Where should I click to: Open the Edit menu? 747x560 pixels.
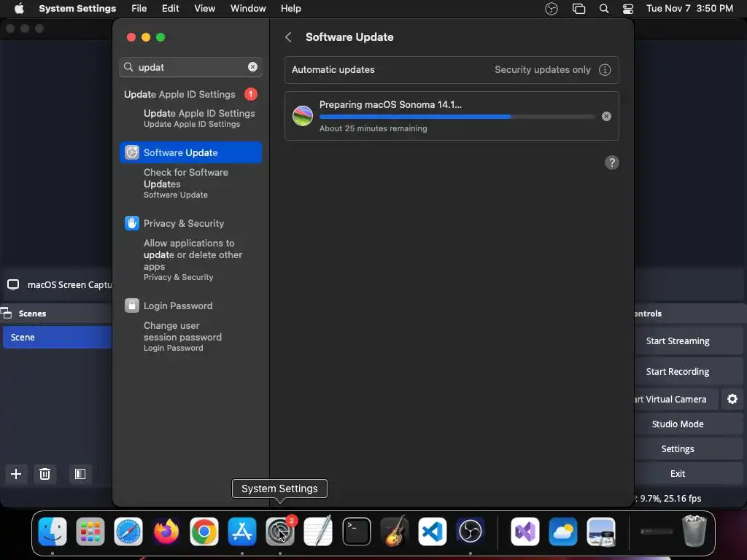click(170, 9)
